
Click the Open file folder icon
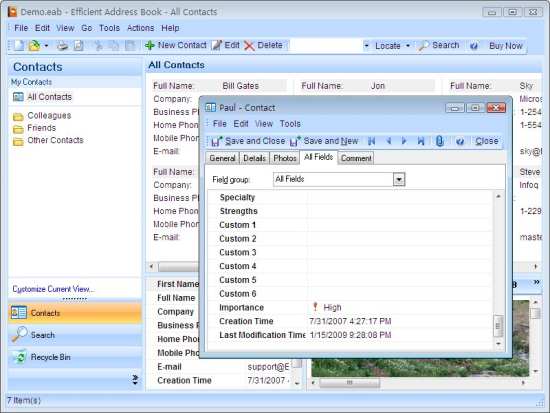[x=35, y=46]
